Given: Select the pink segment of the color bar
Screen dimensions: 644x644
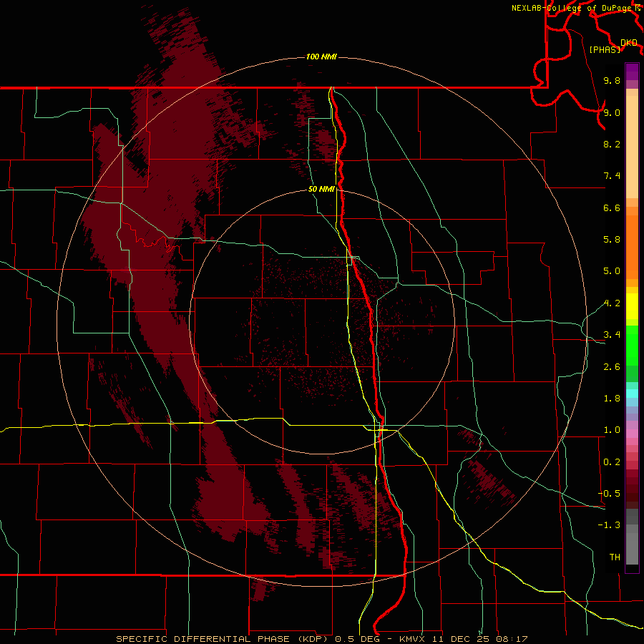Looking at the screenshot, I should (632, 434).
